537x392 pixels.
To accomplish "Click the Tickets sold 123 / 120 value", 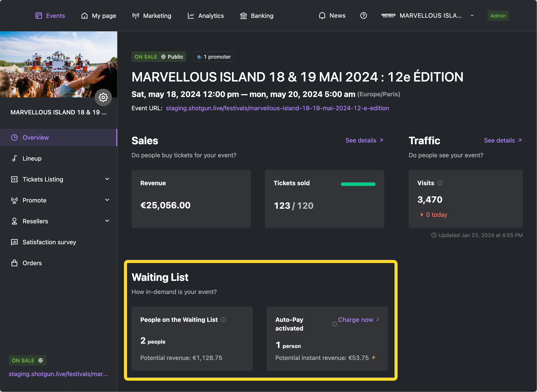I will 294,205.
